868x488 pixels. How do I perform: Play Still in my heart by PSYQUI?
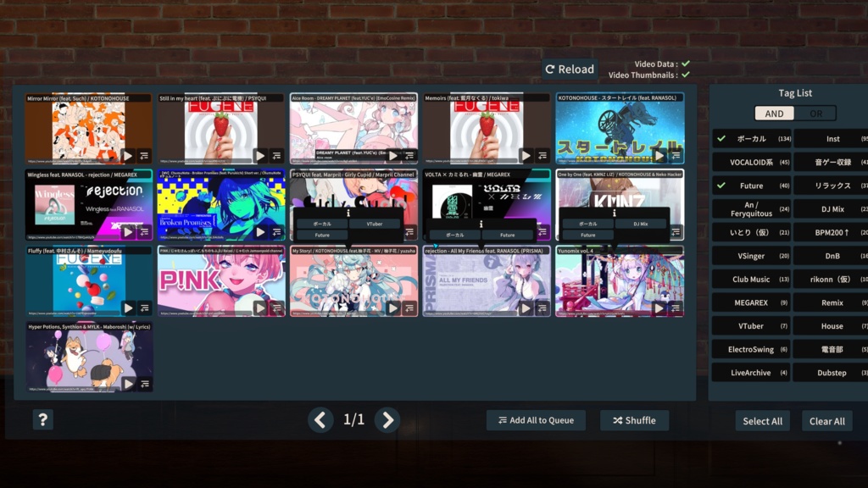pos(261,156)
